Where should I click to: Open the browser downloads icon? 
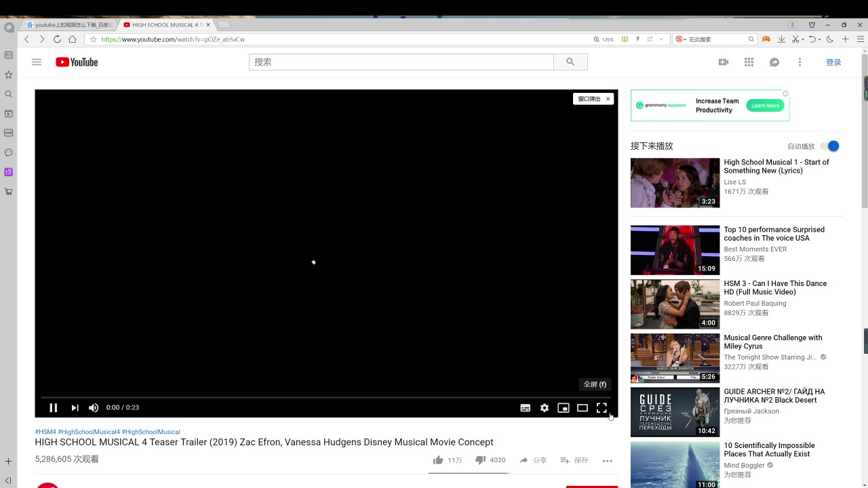point(781,39)
